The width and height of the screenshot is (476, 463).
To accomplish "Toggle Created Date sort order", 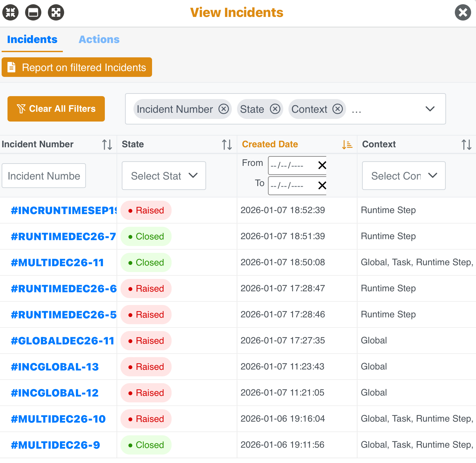I will 347,144.
